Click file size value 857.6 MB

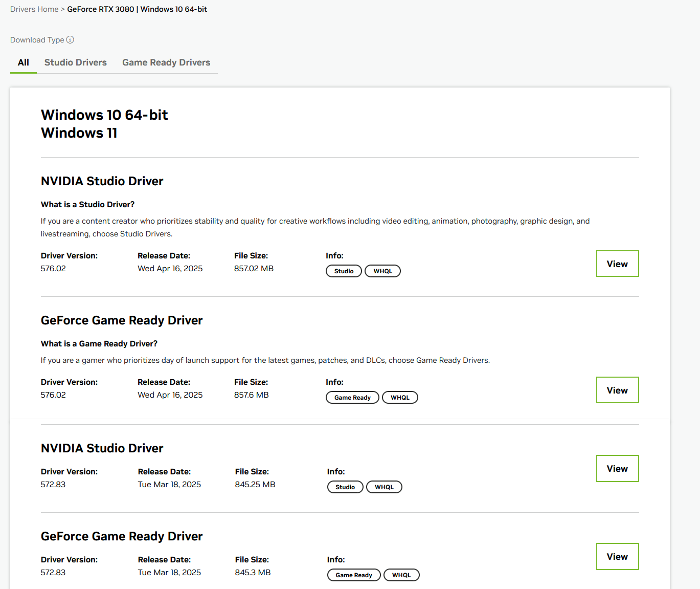(251, 395)
